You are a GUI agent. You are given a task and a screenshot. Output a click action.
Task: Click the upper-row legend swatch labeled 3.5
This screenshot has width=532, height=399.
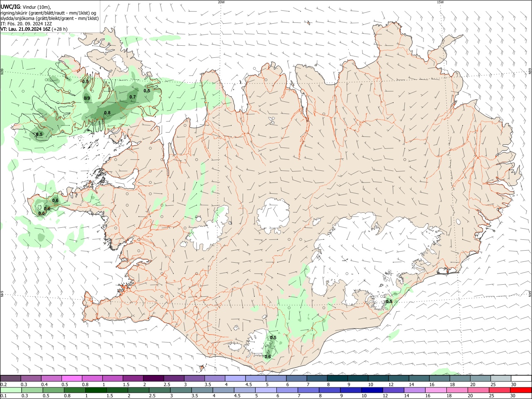click(x=214, y=379)
